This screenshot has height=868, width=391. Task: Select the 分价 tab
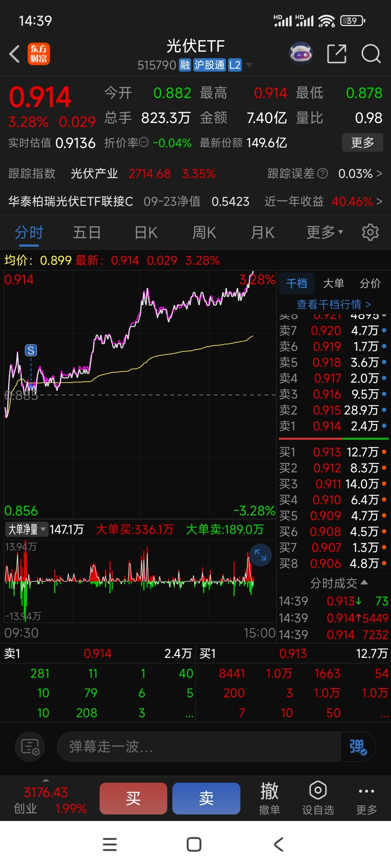(370, 283)
